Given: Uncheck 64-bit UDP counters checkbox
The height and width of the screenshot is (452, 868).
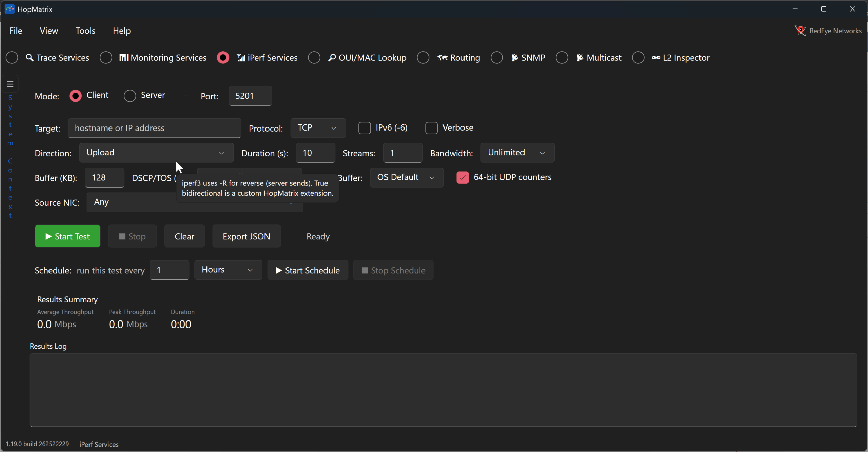Looking at the screenshot, I should coord(462,178).
